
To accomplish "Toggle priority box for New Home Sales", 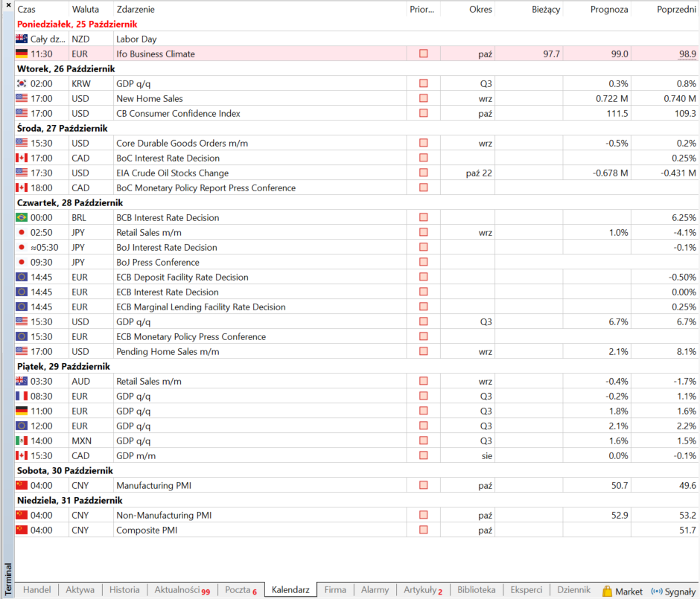I will point(424,98).
